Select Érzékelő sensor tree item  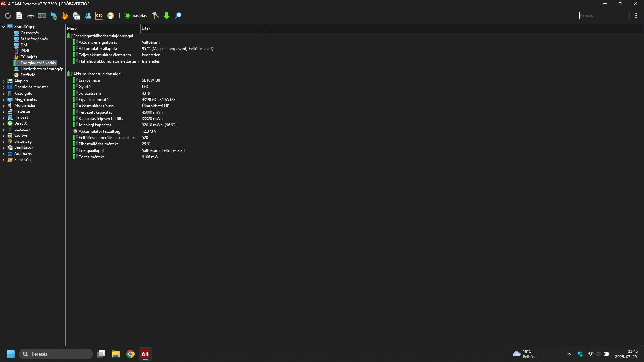pos(28,75)
